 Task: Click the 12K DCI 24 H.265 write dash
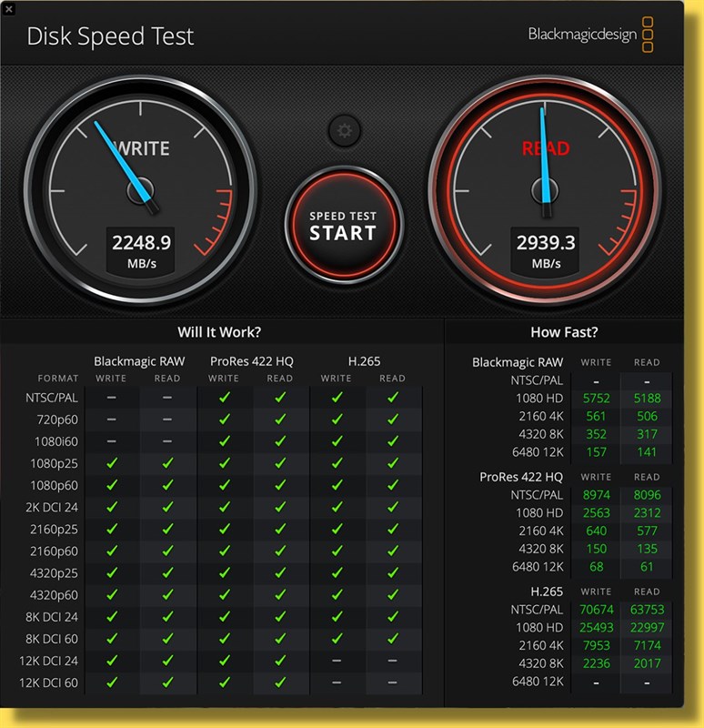(x=336, y=660)
